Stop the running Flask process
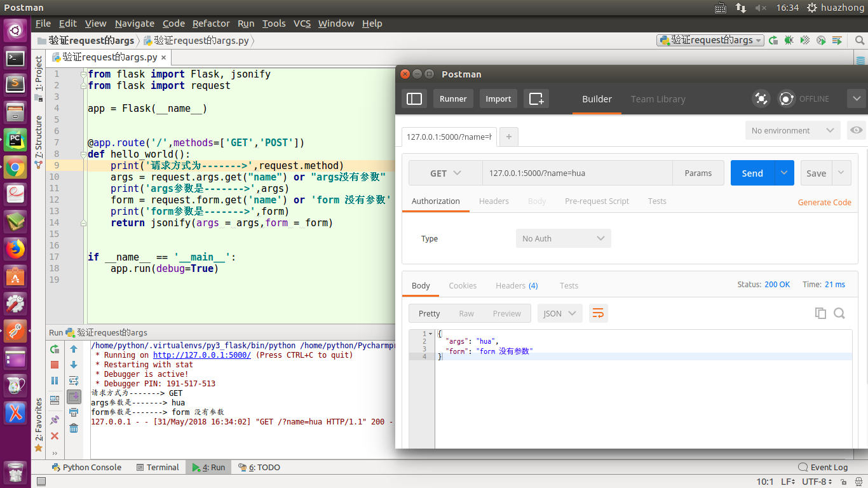 [x=54, y=364]
